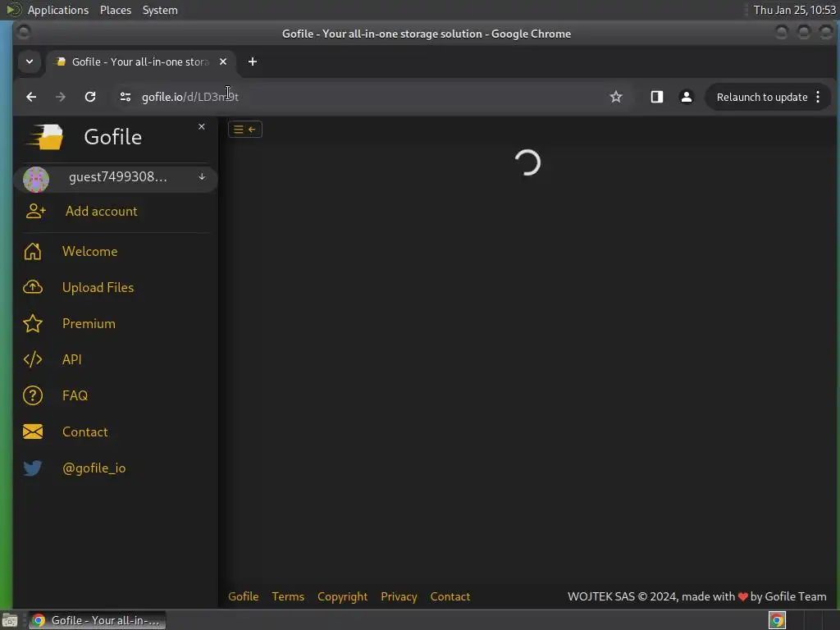
Task: Click the API code brackets icon
Action: pyautogui.click(x=33, y=359)
